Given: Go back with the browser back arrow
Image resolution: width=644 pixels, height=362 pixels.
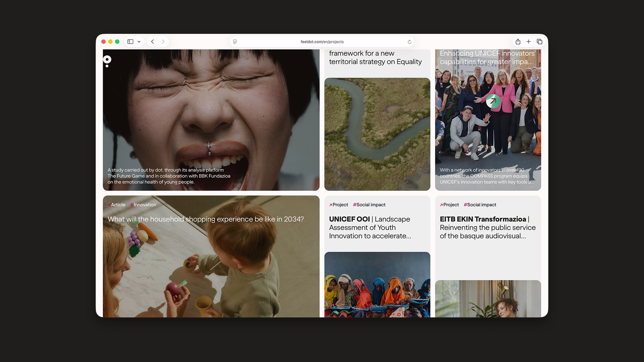Looking at the screenshot, I should pos(153,41).
